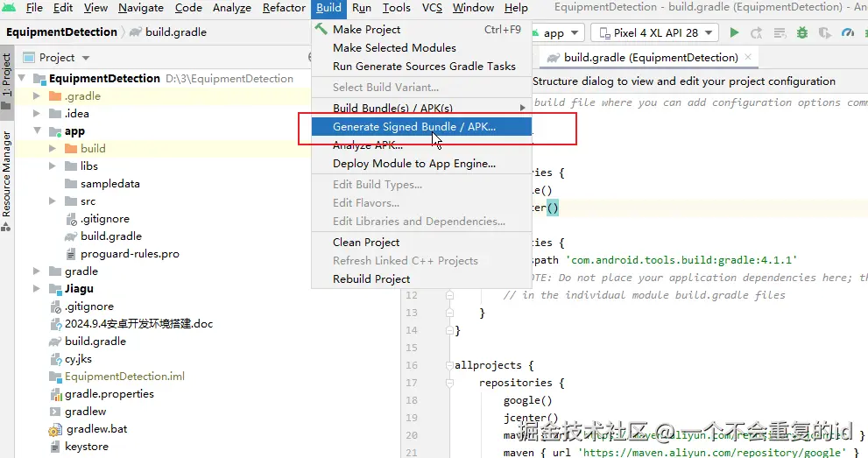Expand the .gradle folder
Screen dimensions: 868x458
point(37,95)
